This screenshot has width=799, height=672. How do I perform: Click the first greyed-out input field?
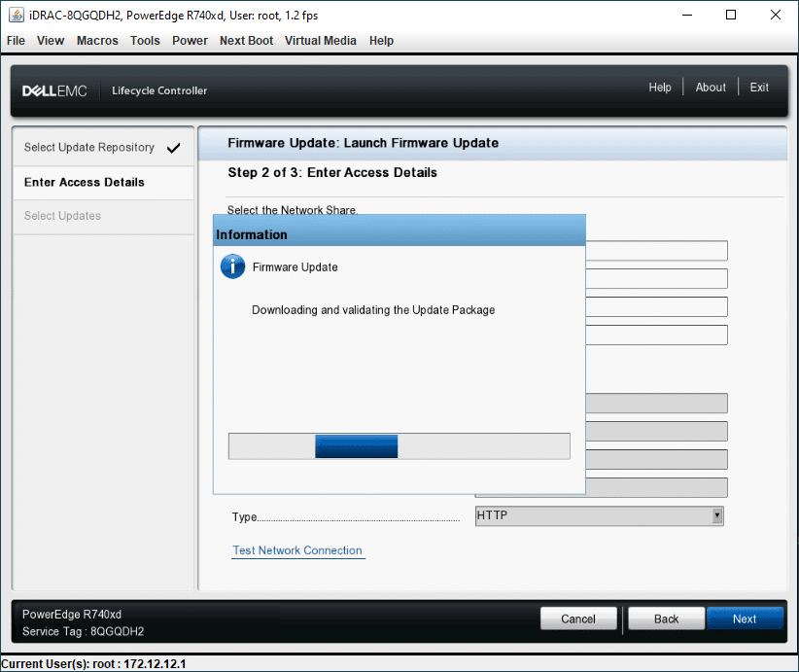656,404
